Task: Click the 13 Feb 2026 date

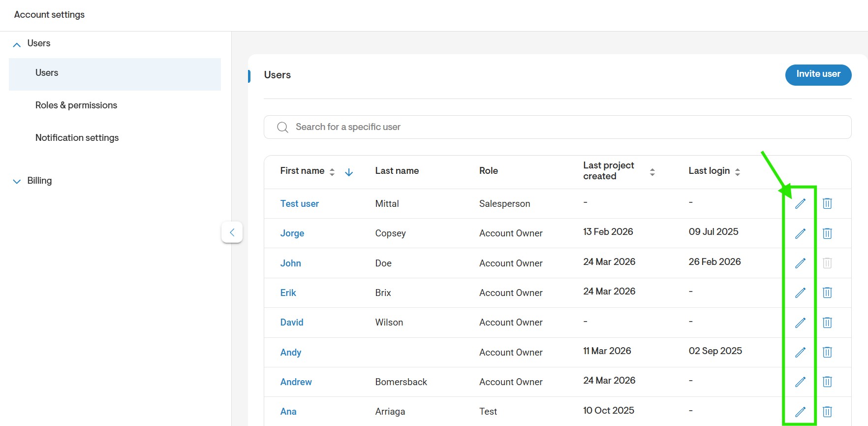Action: coord(608,231)
